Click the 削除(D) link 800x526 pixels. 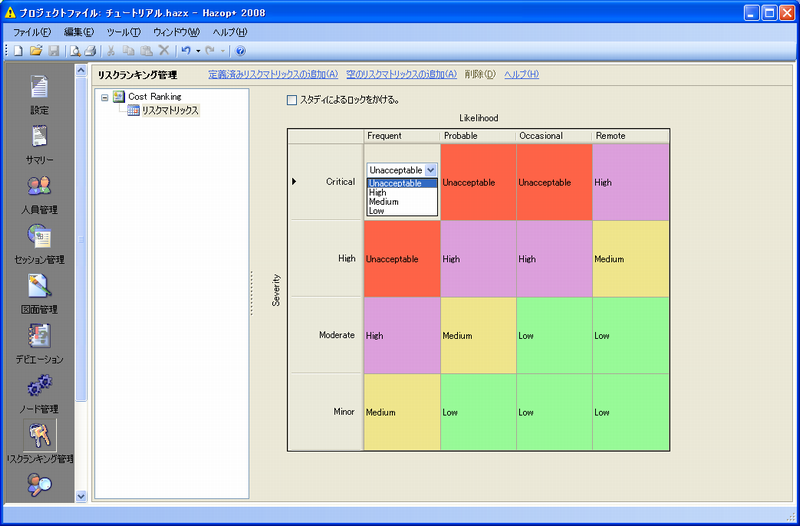pos(480,74)
